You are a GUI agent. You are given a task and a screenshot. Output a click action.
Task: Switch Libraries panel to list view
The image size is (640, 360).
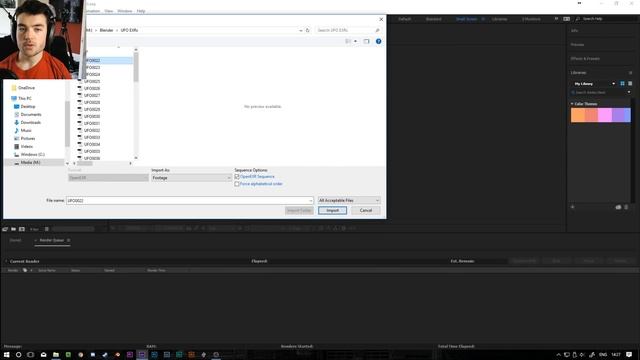[630, 83]
